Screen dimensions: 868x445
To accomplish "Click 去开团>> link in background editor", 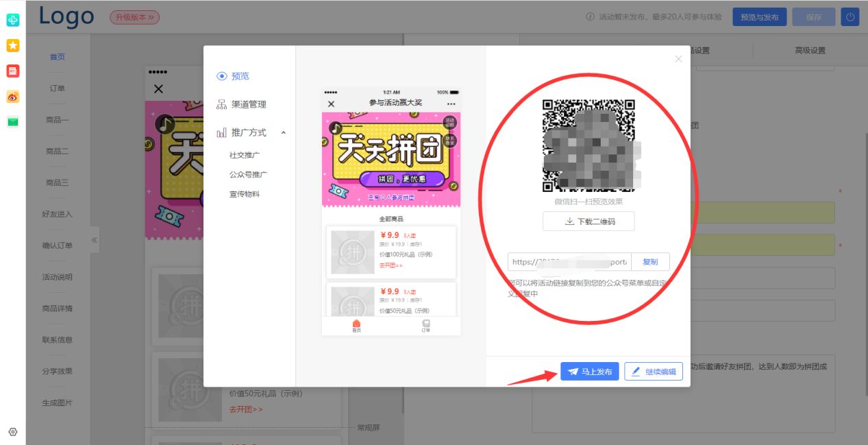I will point(246,409).
